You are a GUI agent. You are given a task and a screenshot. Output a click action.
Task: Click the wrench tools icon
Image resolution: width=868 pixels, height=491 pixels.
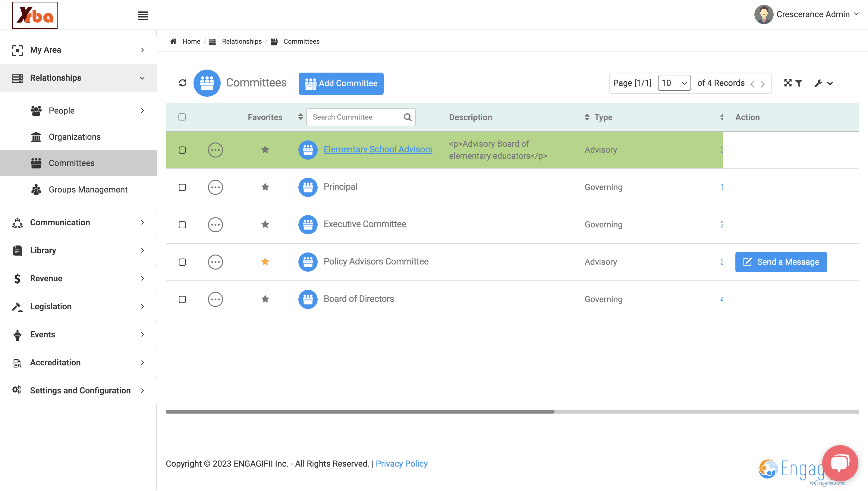tap(818, 83)
